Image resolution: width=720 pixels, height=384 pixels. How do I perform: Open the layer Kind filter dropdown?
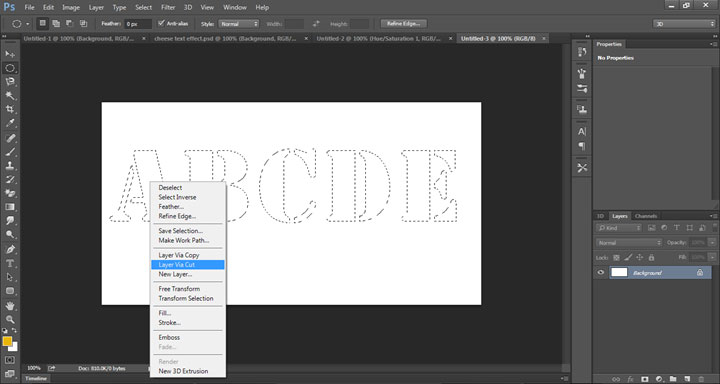click(619, 228)
